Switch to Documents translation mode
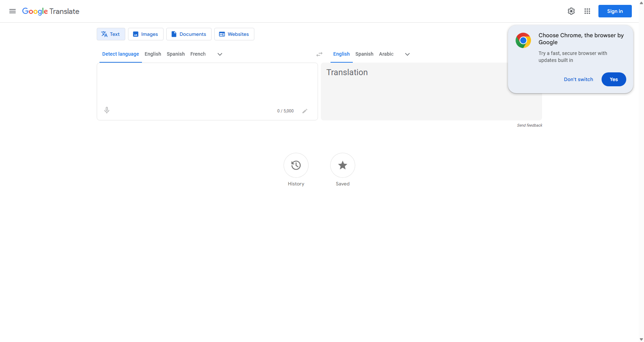This screenshot has height=342, width=644. [x=189, y=34]
